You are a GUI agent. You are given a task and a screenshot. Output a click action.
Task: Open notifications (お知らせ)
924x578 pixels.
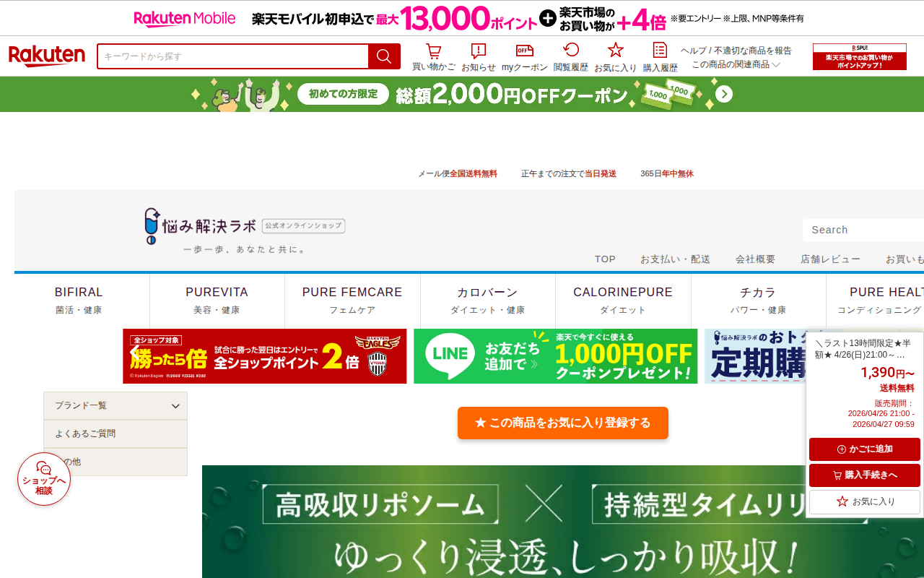click(x=479, y=57)
